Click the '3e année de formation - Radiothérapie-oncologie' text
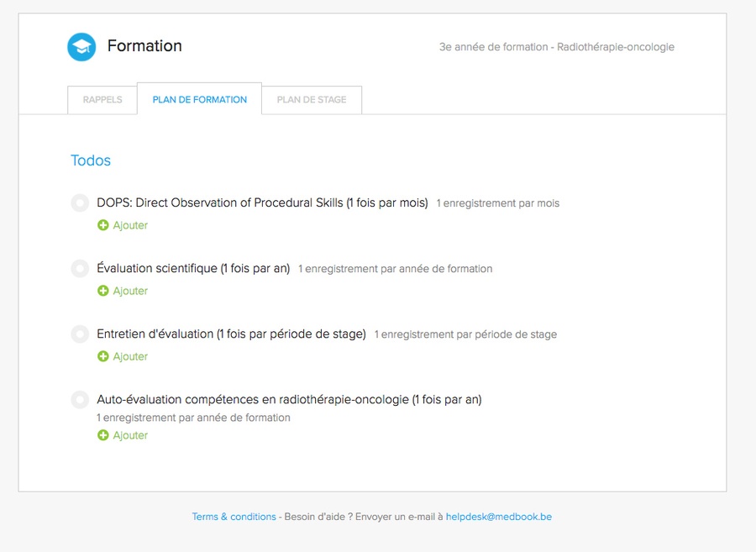756x552 pixels. coord(556,47)
